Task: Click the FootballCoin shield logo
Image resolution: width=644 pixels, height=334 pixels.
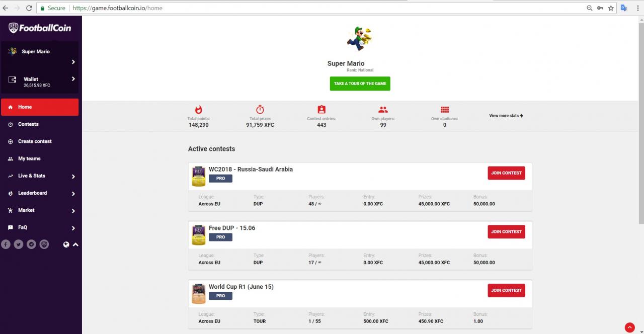Action: pos(13,28)
